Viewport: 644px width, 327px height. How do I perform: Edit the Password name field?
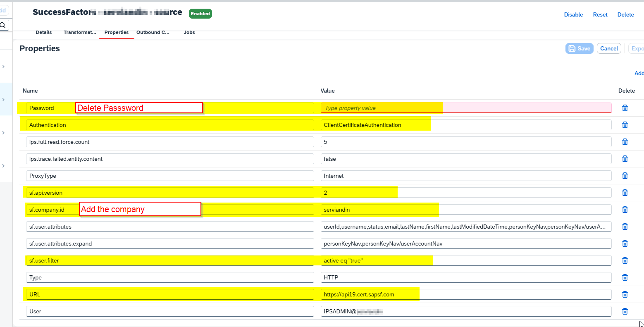point(170,108)
